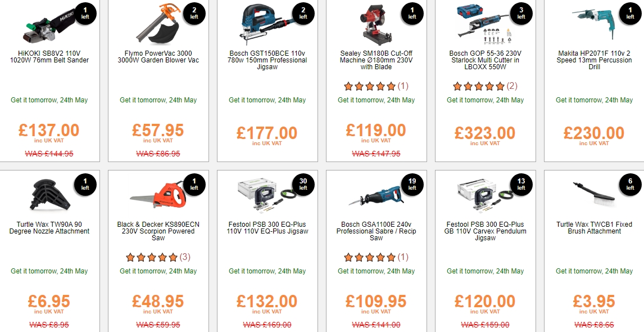644x332 pixels.
Task: Open Festool PSB 300 Carvex Pendulum Jigsaw link
Action: tap(485, 231)
